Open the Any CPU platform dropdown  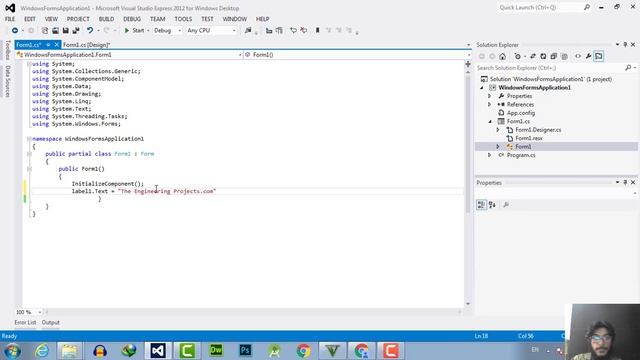point(211,31)
